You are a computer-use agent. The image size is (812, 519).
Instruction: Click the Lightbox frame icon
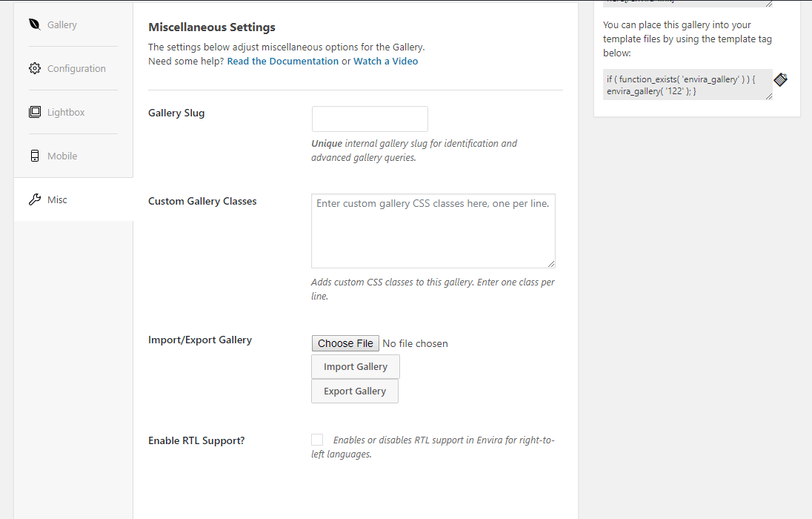[35, 112]
